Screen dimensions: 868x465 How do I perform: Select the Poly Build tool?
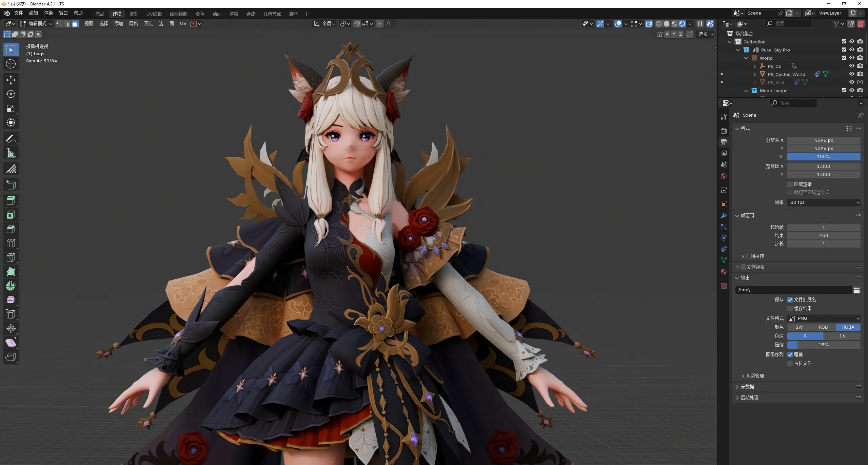[11, 272]
